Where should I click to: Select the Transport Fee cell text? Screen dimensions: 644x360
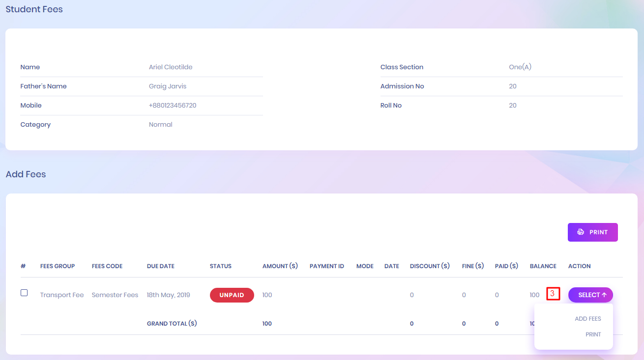[x=62, y=295]
